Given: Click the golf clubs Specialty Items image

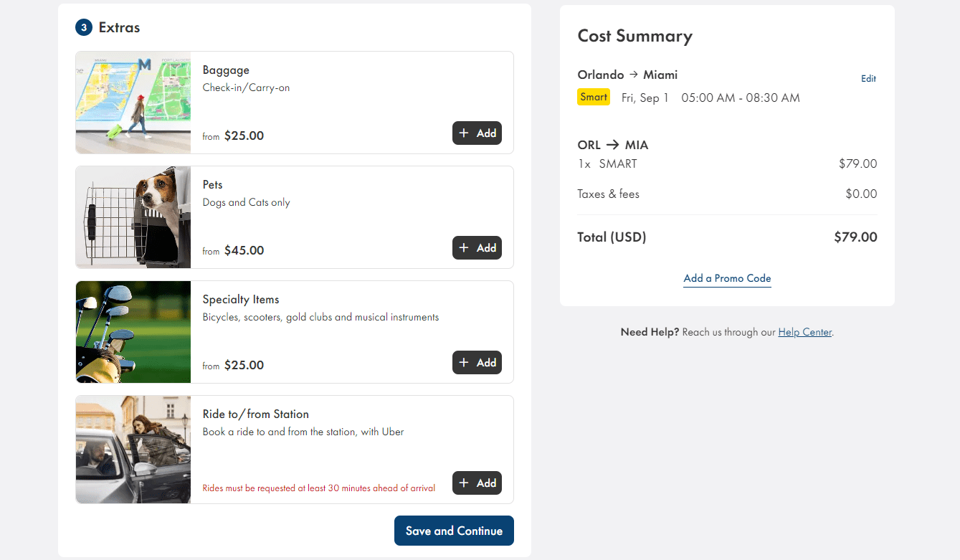Looking at the screenshot, I should click(x=133, y=331).
